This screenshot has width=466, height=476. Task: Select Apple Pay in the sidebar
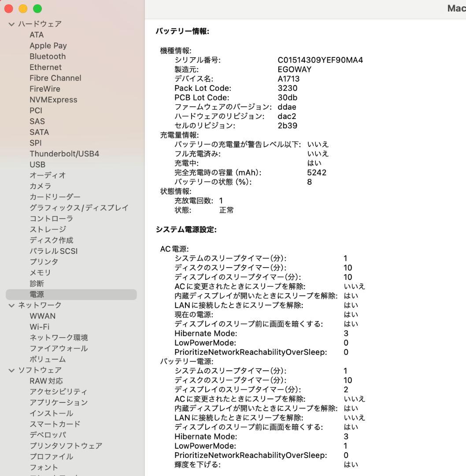(x=48, y=45)
